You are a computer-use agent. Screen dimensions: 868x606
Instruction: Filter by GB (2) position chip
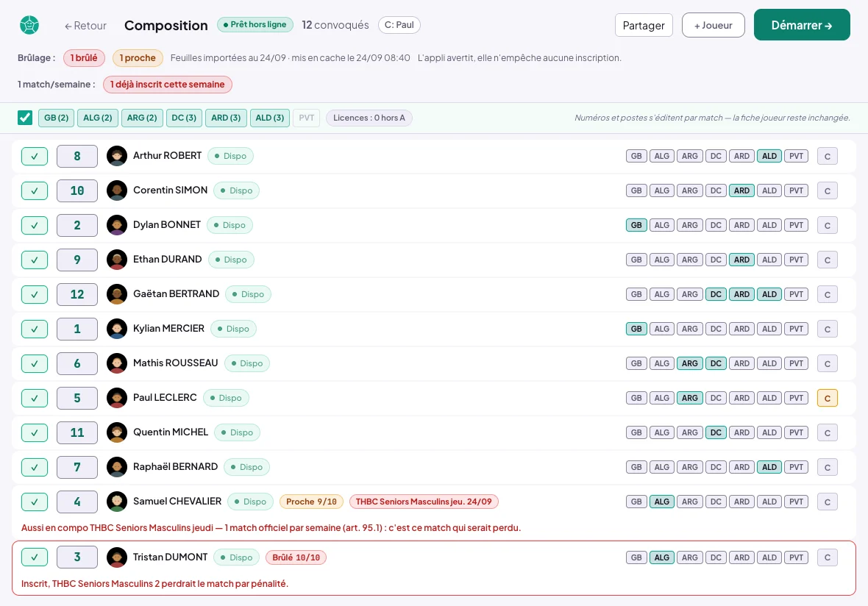(56, 118)
